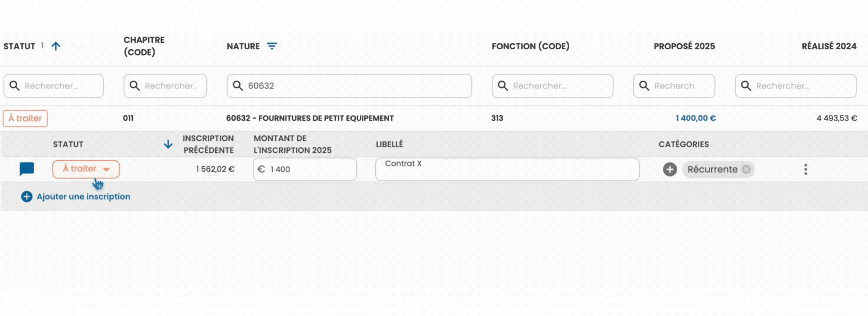868x316 pixels.
Task: Focus the RÉALISÉ 2024 search field
Action: point(796,86)
